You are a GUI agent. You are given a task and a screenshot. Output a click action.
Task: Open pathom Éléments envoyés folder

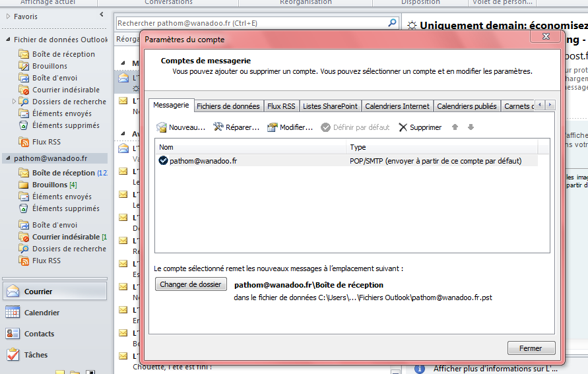click(62, 197)
